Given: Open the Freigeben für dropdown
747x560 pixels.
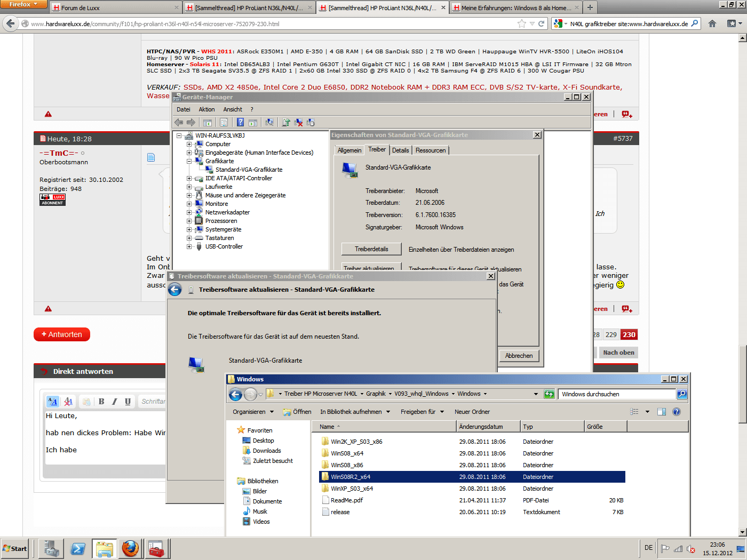Looking at the screenshot, I should (x=422, y=412).
